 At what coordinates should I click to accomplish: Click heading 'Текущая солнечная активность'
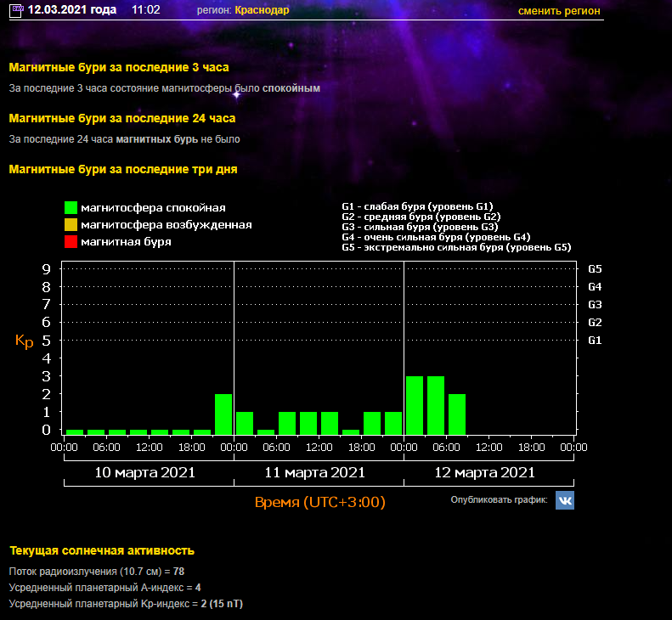102,550
